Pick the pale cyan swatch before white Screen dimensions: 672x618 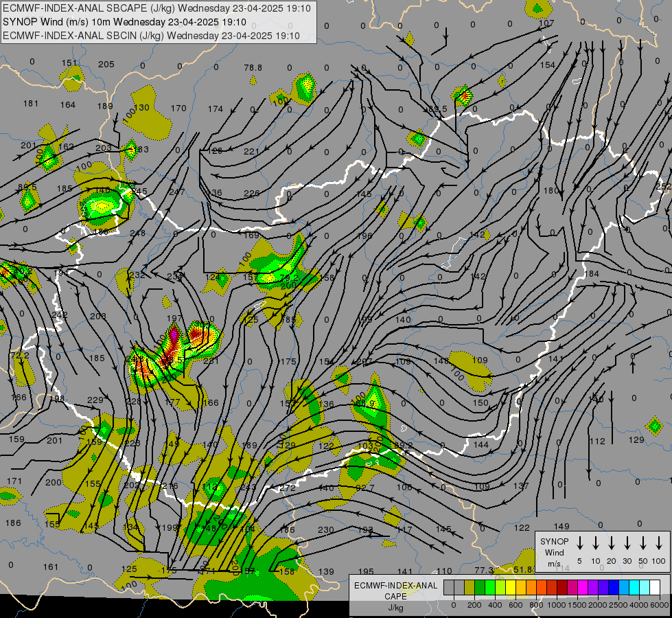(x=645, y=587)
